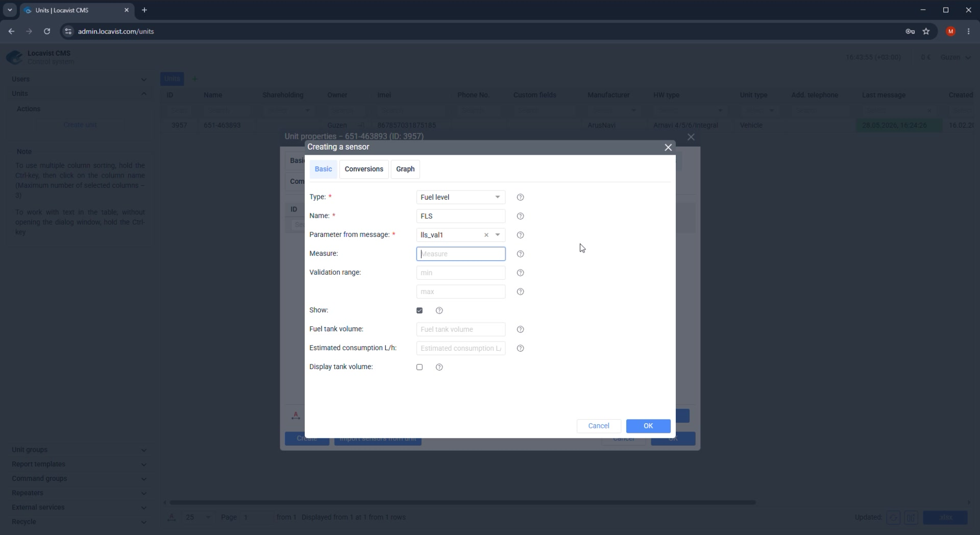Open help icon next to Name field
The height and width of the screenshot is (535, 980).
[520, 216]
